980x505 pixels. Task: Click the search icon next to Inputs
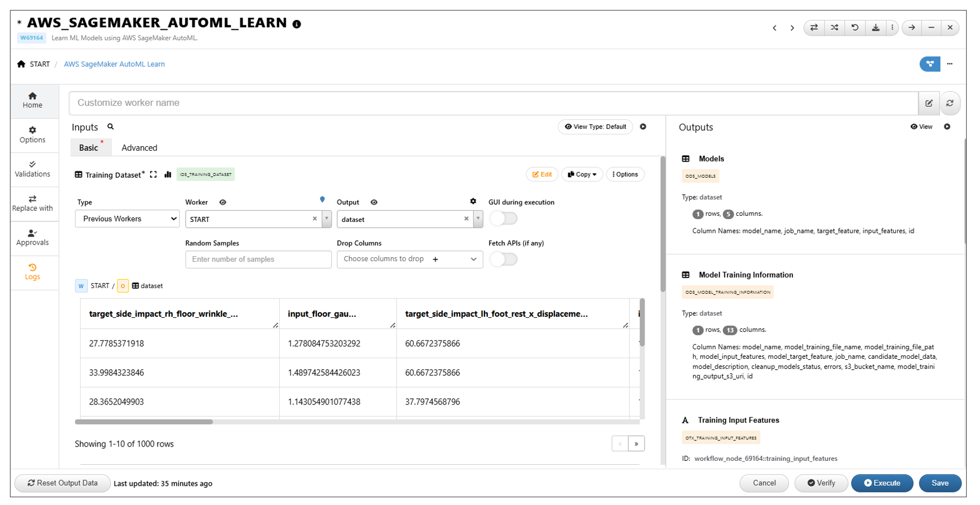[x=110, y=127]
